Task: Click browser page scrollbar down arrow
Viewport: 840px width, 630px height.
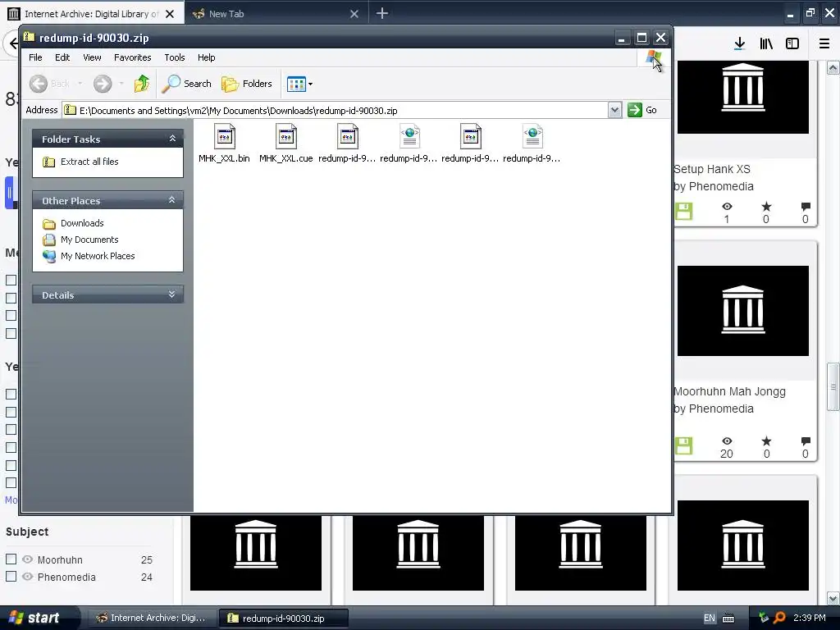Action: 833,598
